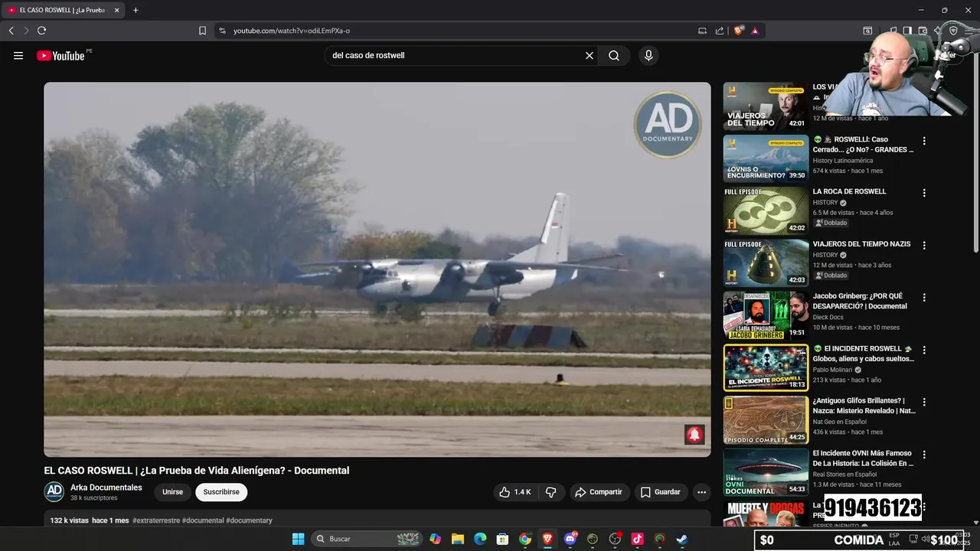Open the Brave sidebar panel icon
The image size is (980, 551).
(906, 31)
